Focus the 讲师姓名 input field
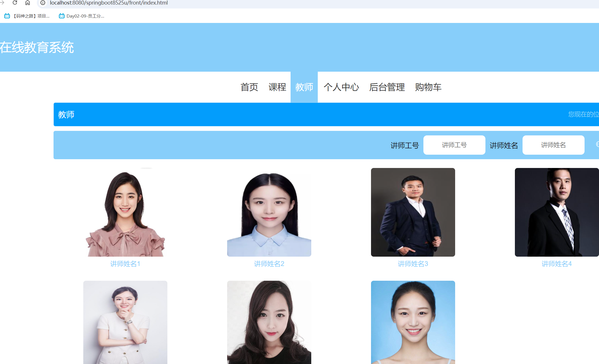Image resolution: width=599 pixels, height=364 pixels. (553, 145)
